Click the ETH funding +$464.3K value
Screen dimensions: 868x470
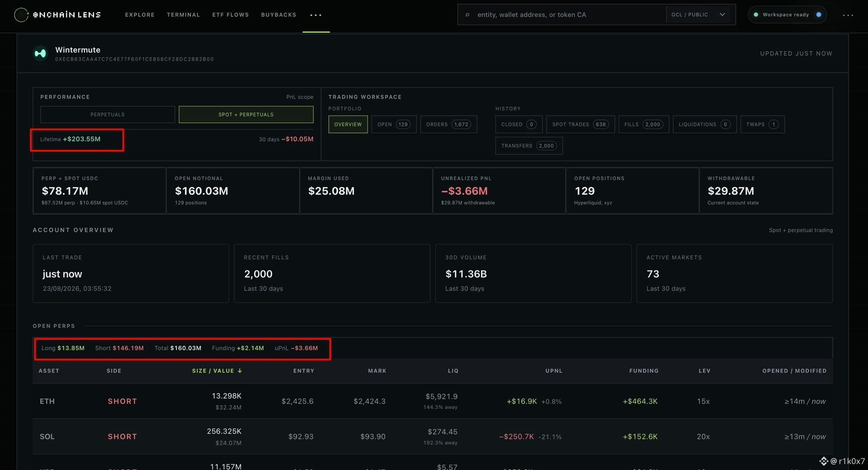click(x=640, y=401)
